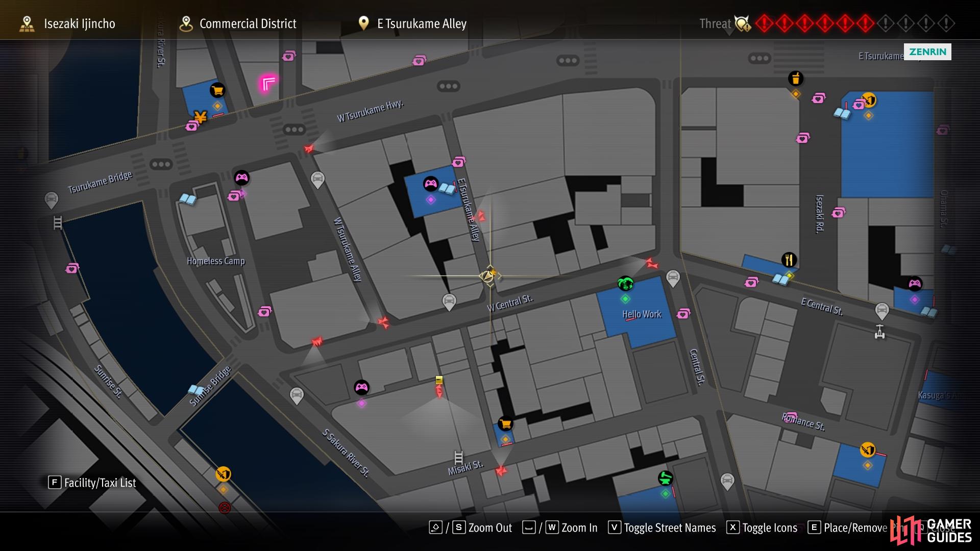Select the taxi pin beside Hello Work
The width and height of the screenshot is (980, 551).
673,279
